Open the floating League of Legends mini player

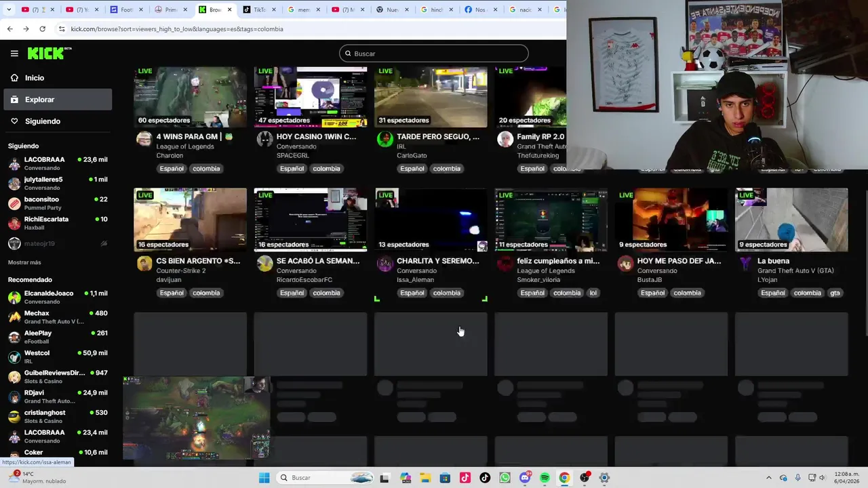click(197, 418)
